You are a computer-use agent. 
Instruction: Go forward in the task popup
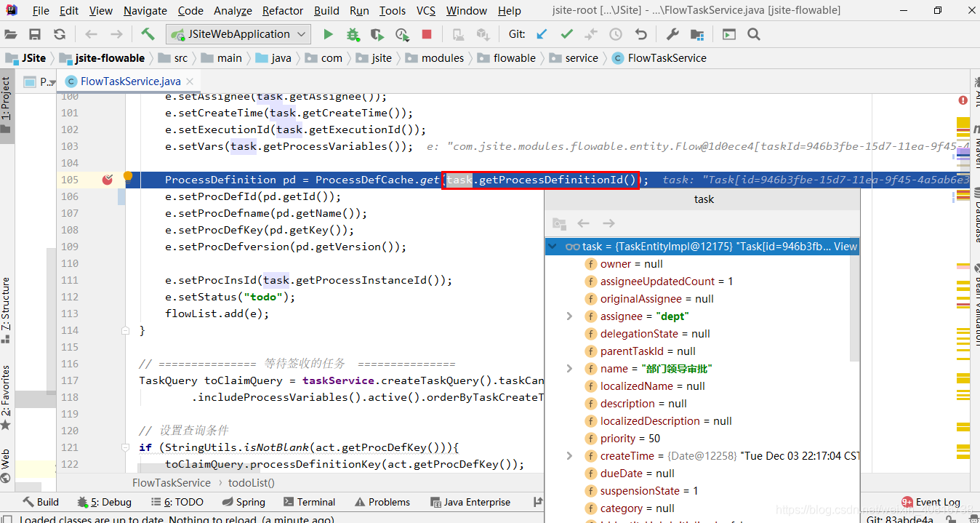[609, 223]
